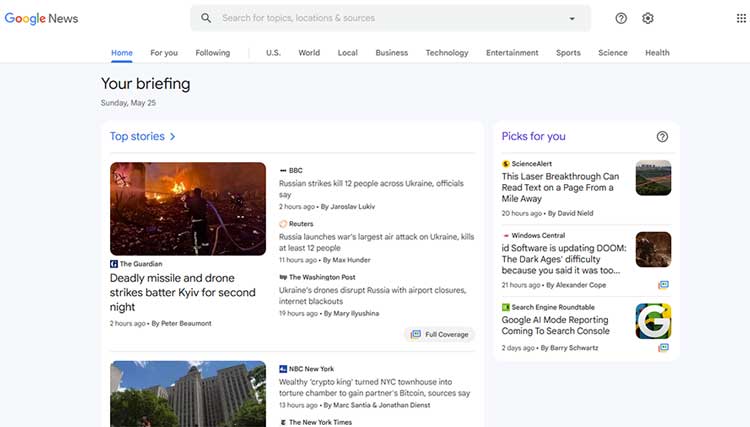Open the search options dropdown arrow
The height and width of the screenshot is (427, 750).
[x=572, y=18]
